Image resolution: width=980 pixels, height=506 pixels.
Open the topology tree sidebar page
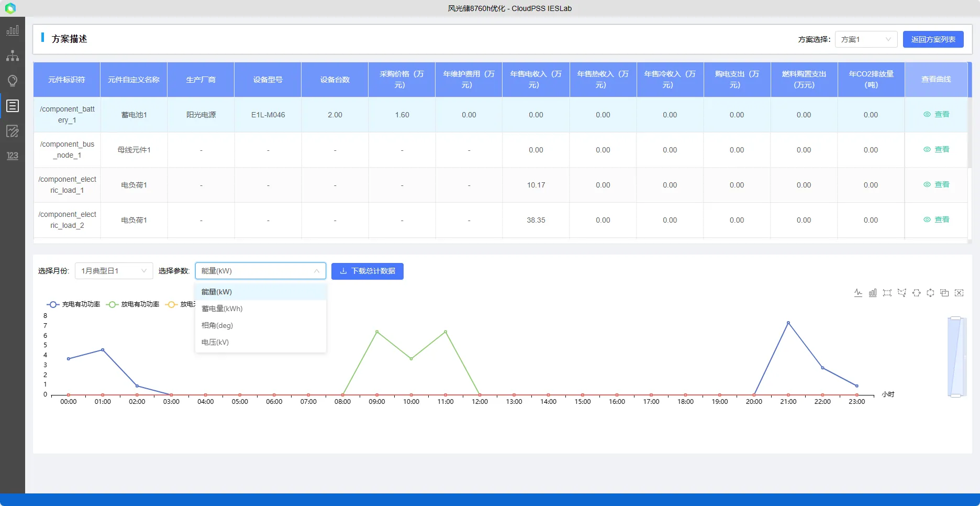pyautogui.click(x=13, y=56)
